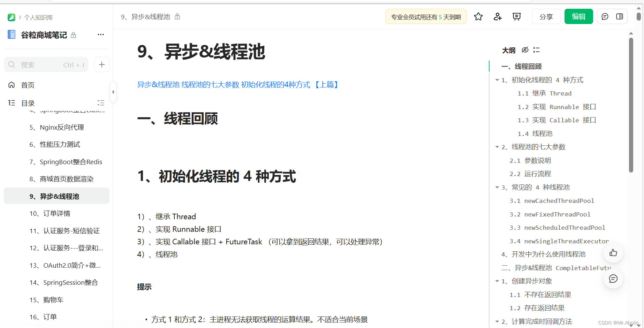Screen dimensions: 644x328
Task: Select 首页 in the sidebar
Action: tap(28, 85)
